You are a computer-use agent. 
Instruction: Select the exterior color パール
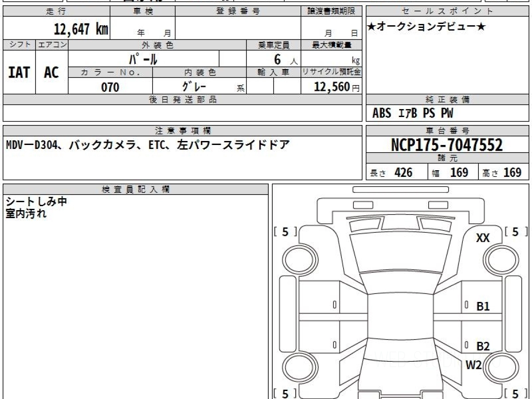[143, 59]
